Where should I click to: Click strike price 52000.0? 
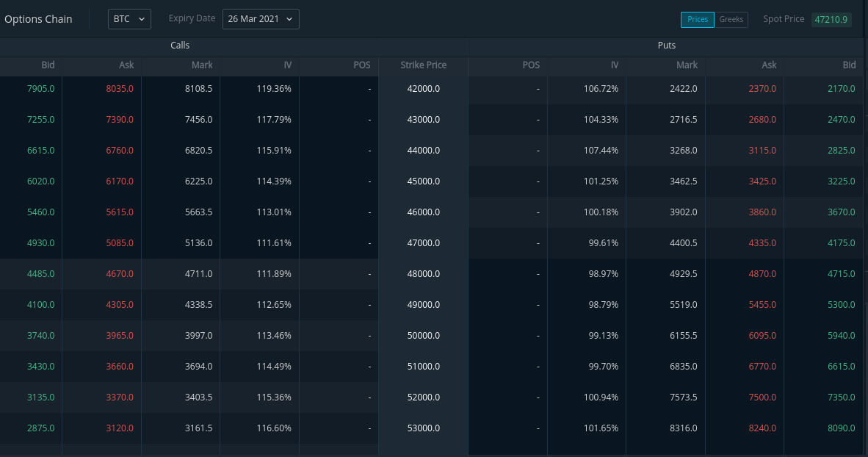click(x=424, y=397)
